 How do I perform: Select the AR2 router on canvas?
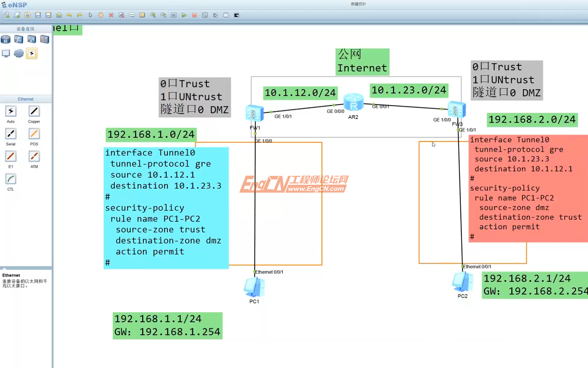pyautogui.click(x=353, y=102)
